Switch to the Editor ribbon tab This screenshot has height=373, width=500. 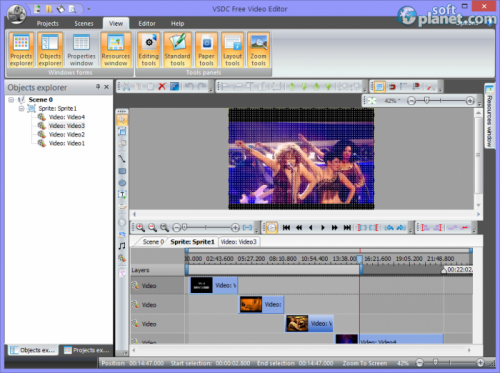147,23
